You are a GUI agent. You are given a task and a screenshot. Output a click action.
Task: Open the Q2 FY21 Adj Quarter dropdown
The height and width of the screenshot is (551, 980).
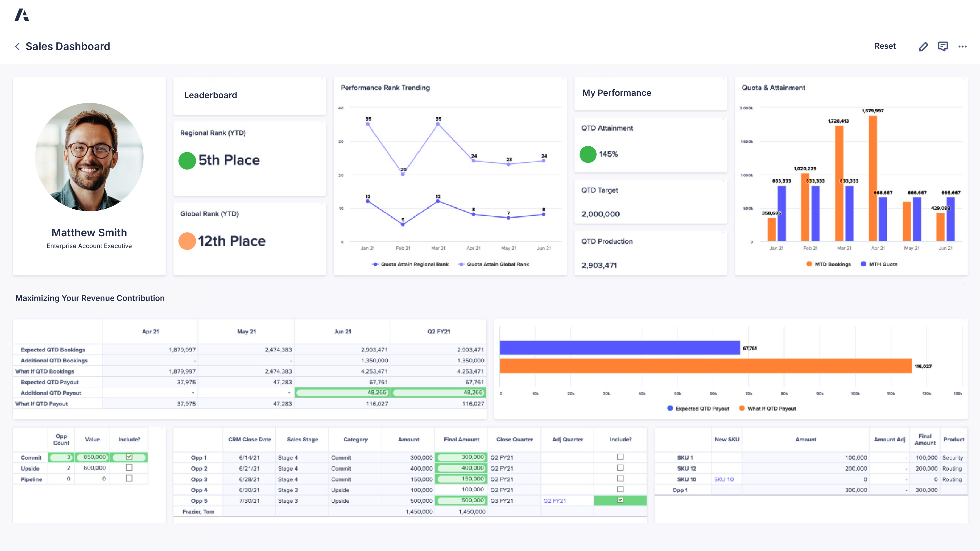pos(554,501)
